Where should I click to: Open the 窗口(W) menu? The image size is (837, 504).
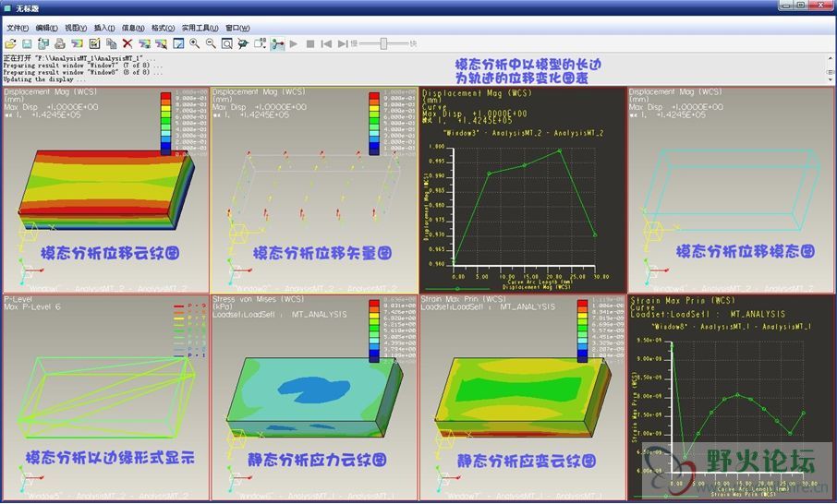(x=237, y=28)
